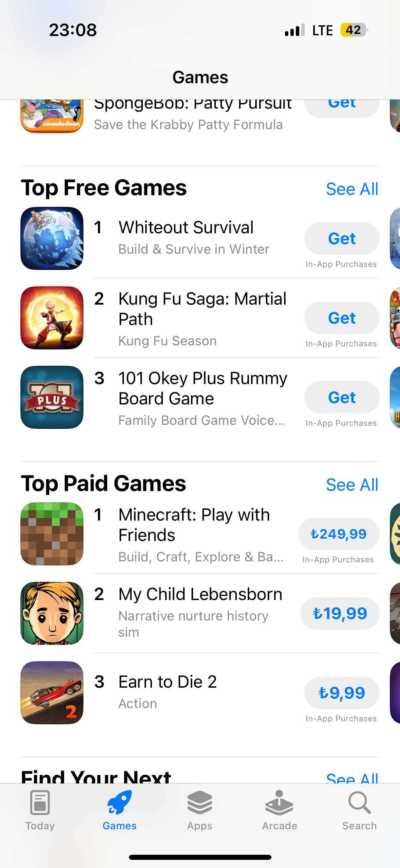Image resolution: width=400 pixels, height=868 pixels.
Task: Open the My Child Lebensborn icon
Action: pos(52,613)
